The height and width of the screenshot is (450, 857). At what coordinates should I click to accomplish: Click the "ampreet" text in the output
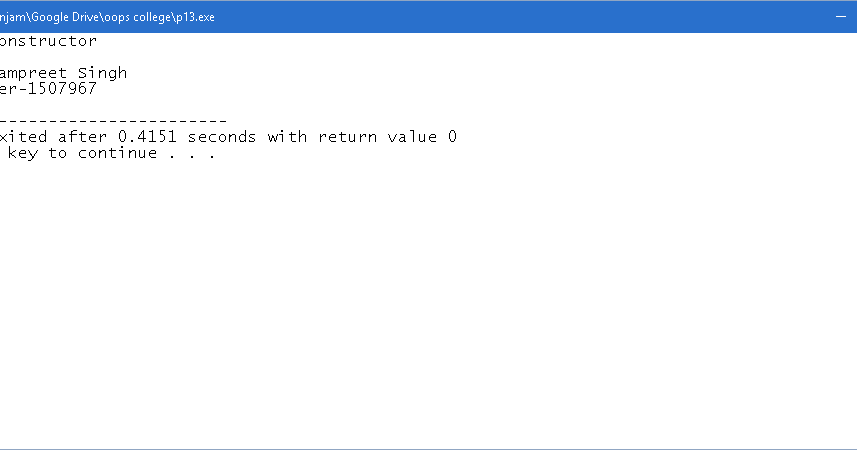(35, 73)
